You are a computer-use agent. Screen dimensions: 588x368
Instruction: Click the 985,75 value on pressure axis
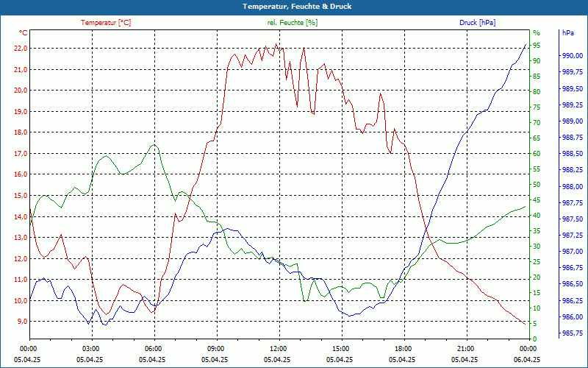(x=572, y=334)
